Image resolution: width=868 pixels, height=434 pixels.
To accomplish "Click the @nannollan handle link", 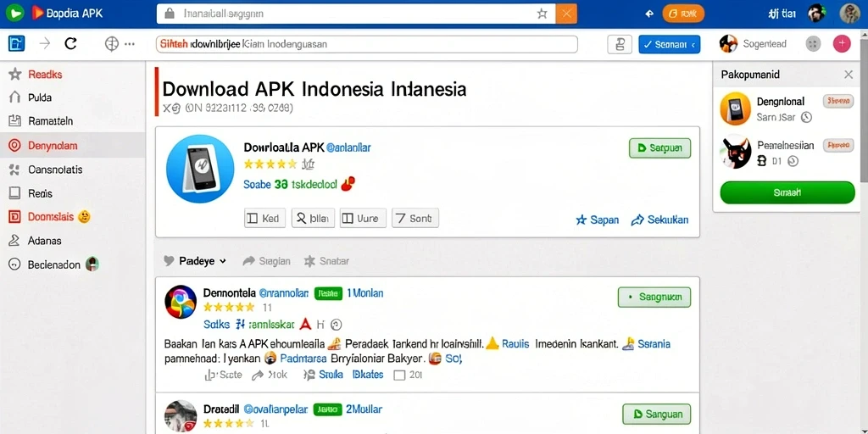I will click(284, 293).
